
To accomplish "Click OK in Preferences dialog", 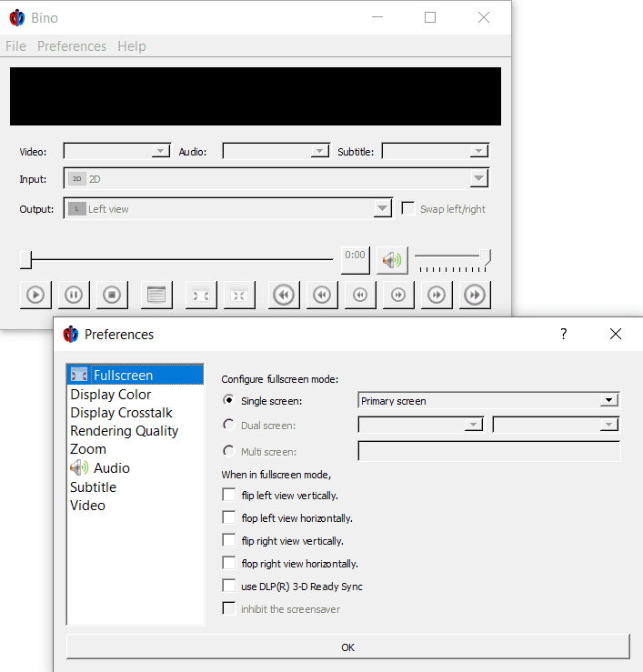I will [347, 647].
